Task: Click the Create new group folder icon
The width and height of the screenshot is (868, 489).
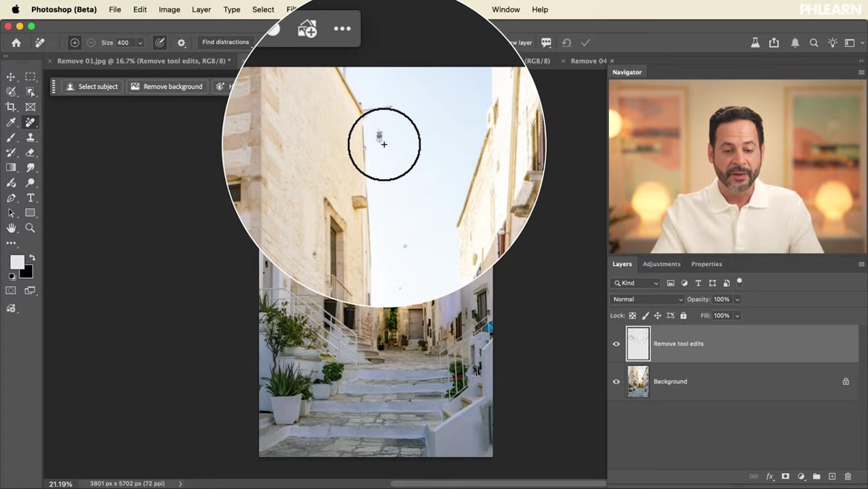Action: point(816,477)
